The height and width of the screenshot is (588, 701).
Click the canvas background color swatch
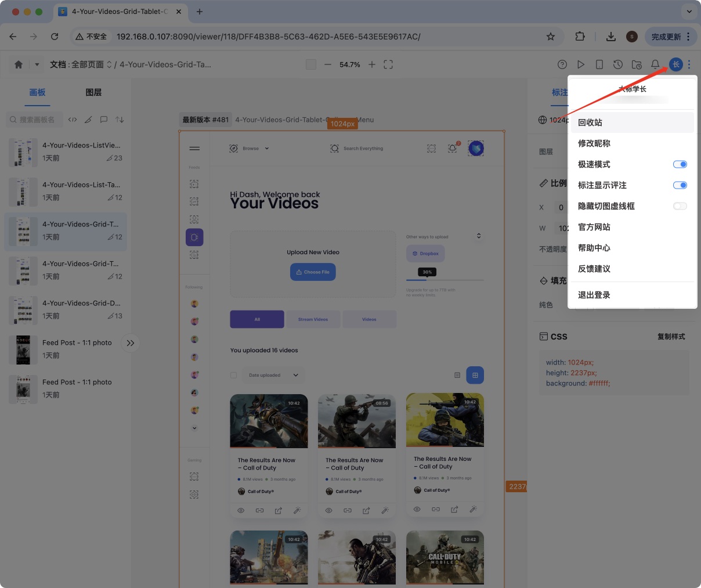pyautogui.click(x=311, y=64)
